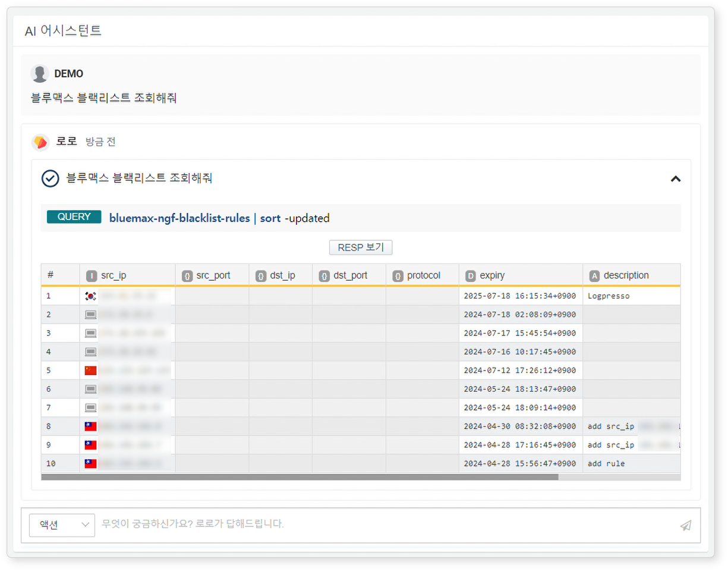Image resolution: width=728 pixels, height=571 pixels.
Task: Click the computer icon in row 4
Action: [x=90, y=352]
